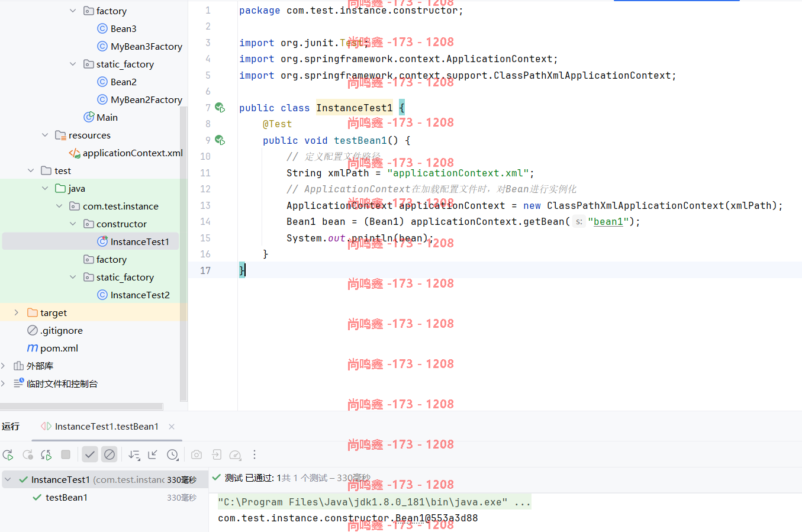Close the InstanceTest1.testBean1 run tab
Image resolution: width=802 pixels, height=532 pixels.
click(172, 427)
